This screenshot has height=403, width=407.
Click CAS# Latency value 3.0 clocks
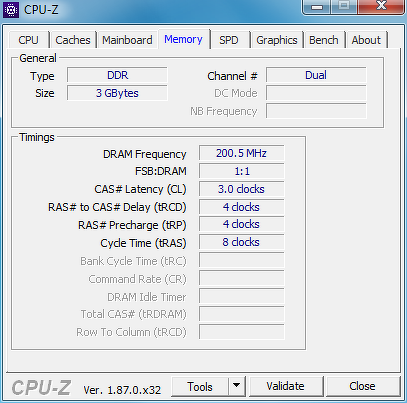pos(242,189)
